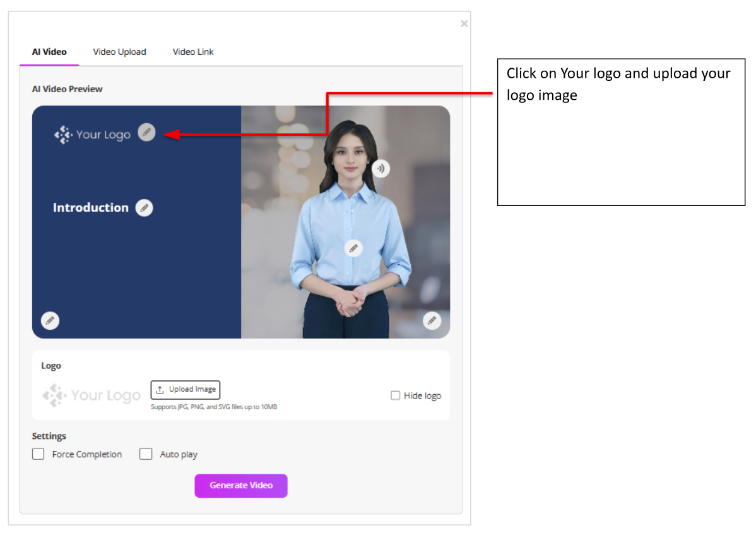
Task: Click the pencil icon beside Your Logo
Action: [x=146, y=132]
